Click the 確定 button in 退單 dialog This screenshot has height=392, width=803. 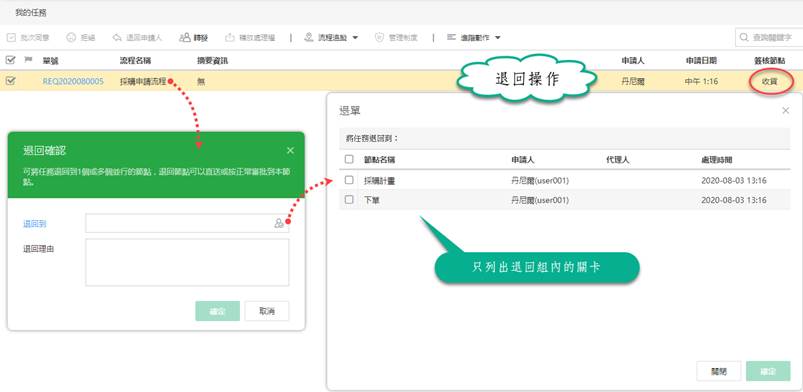(768, 371)
